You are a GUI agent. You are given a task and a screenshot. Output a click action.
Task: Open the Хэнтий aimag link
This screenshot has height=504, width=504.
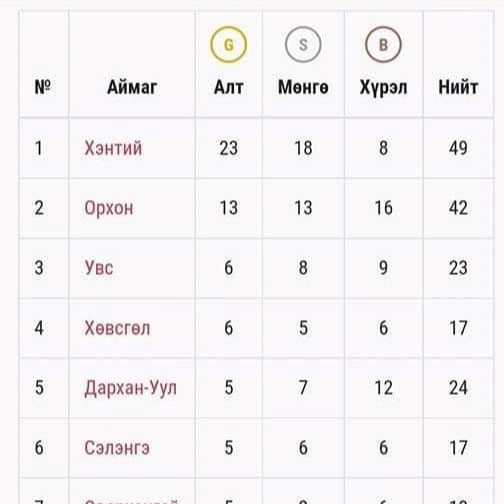click(x=113, y=148)
